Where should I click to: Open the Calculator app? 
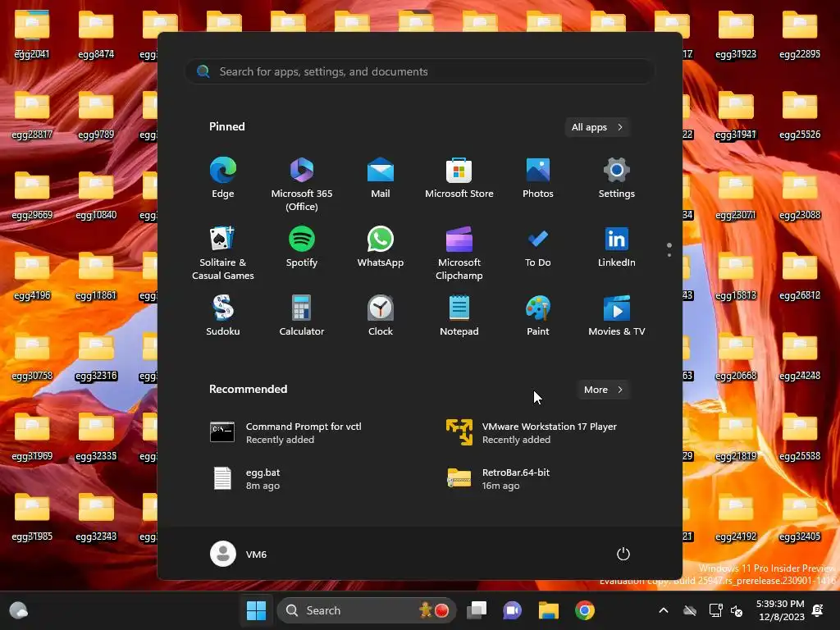tap(302, 316)
